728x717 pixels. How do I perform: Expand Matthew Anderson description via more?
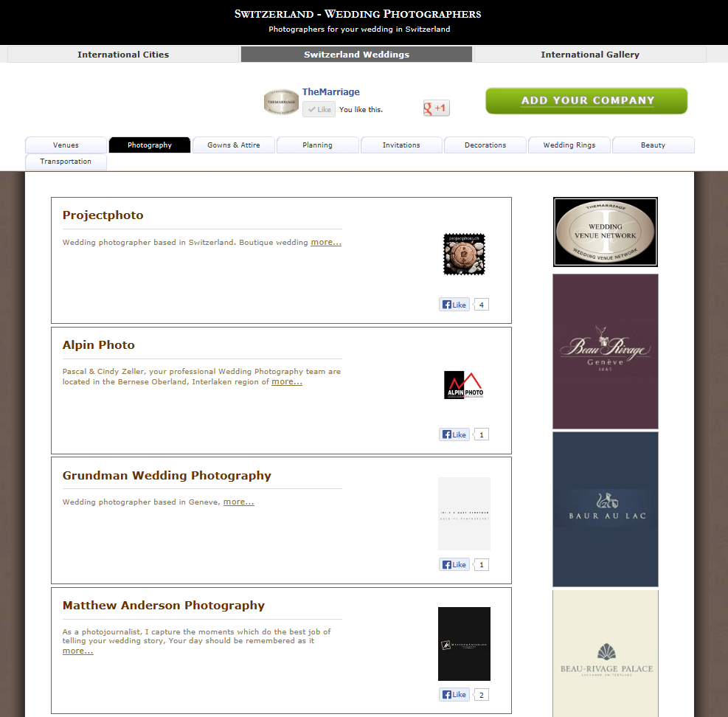coord(77,651)
